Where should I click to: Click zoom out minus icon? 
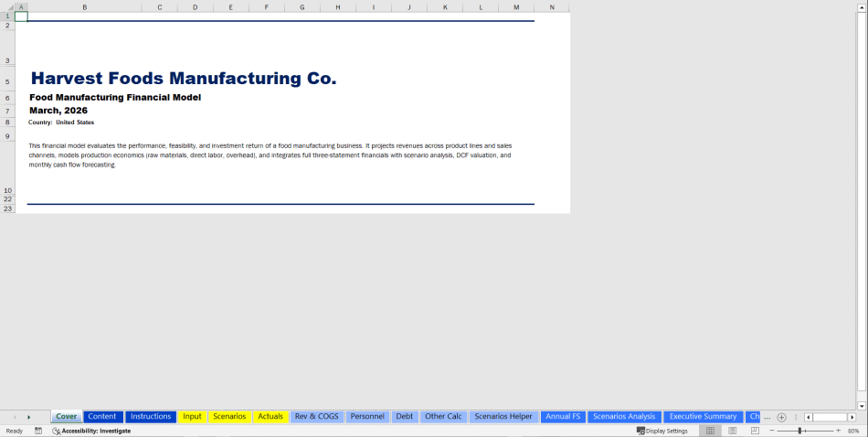tap(772, 431)
